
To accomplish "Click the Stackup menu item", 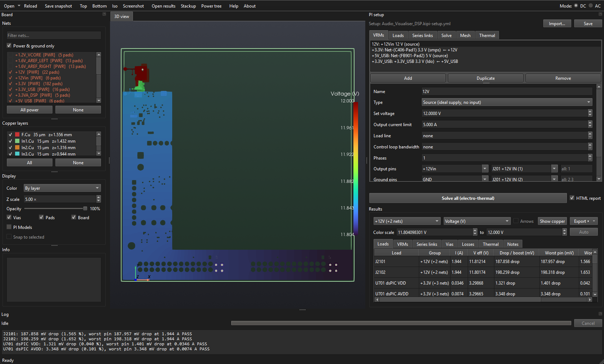I will tap(188, 6).
